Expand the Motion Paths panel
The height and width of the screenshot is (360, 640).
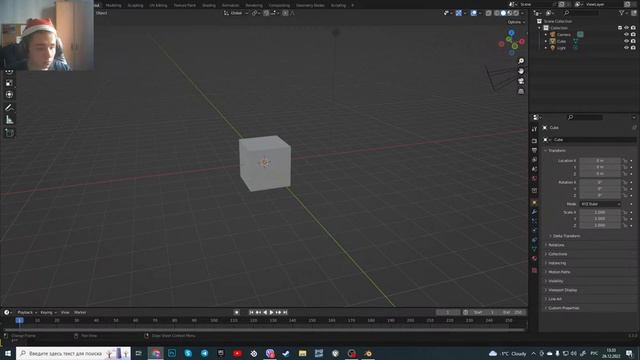coord(558,272)
